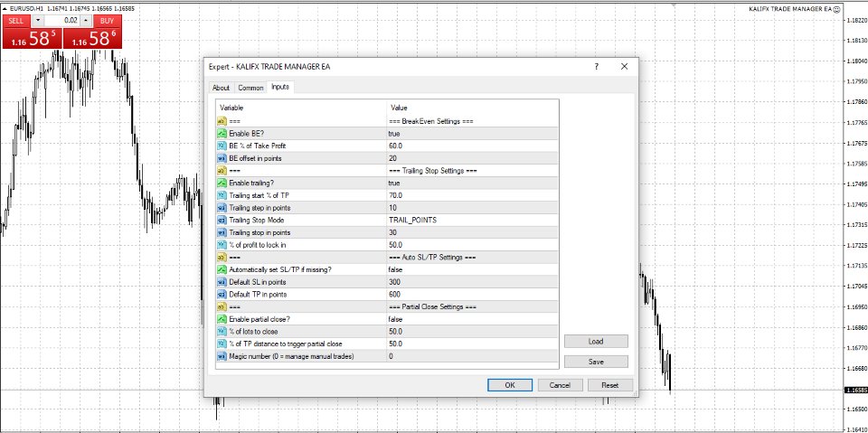Open the chart menu triangle beside EURUSD,H1
Viewport: 868px width, 433px height.
coord(5,9)
